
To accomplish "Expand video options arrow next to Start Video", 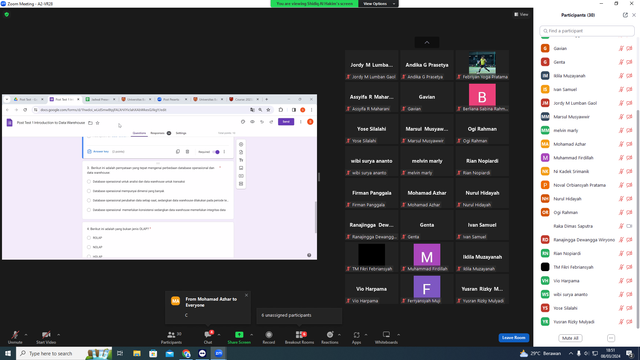I will 59,335.
